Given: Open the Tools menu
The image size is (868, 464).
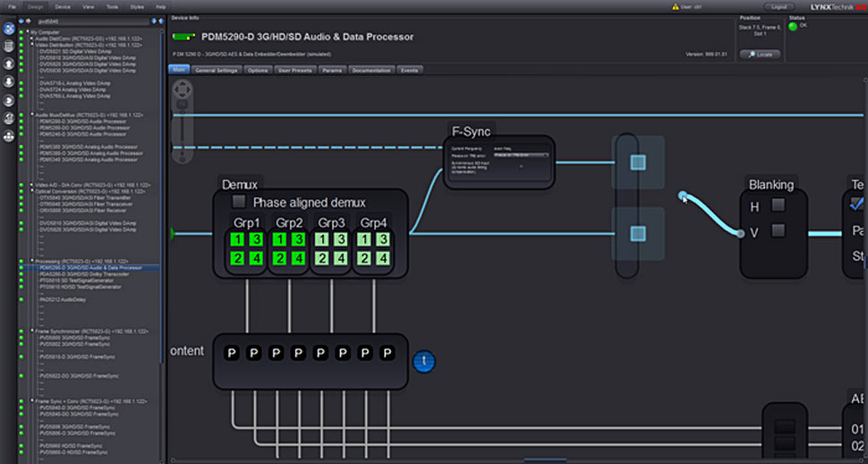Looking at the screenshot, I should [113, 6].
